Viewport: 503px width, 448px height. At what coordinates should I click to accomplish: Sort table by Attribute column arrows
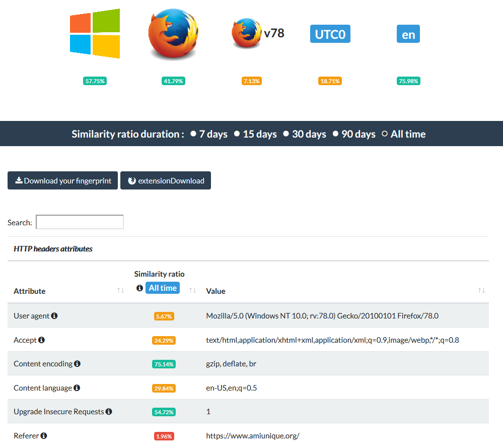[x=121, y=290]
